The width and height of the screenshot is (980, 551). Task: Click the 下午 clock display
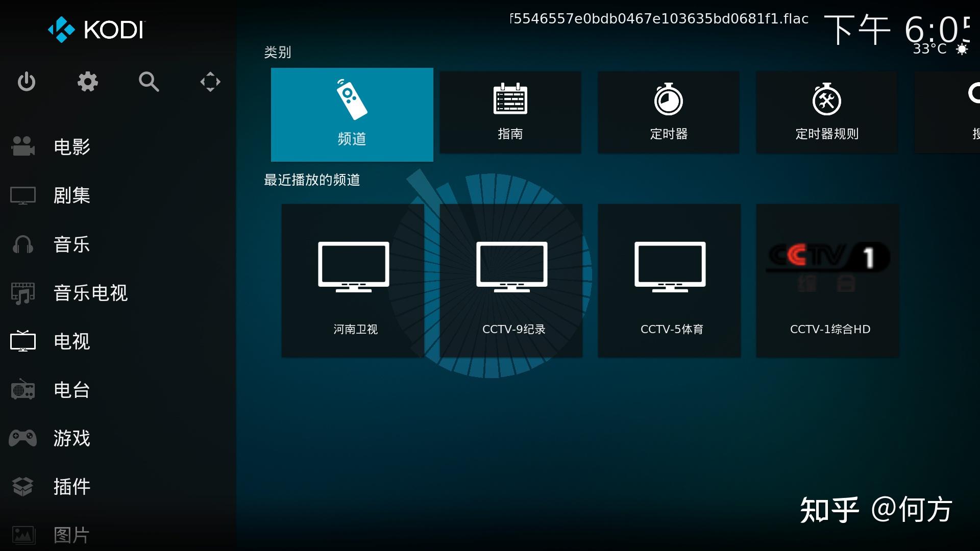pos(897,30)
